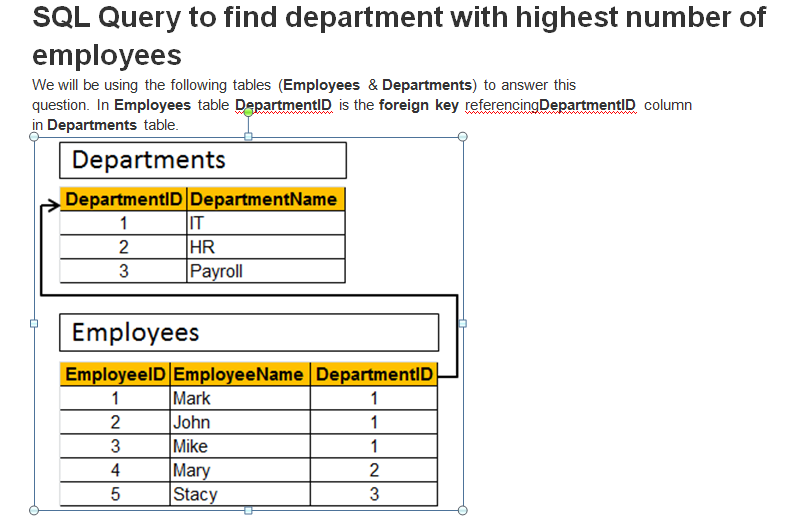Click the "EmployeeName" column header
This screenshot has height=525, width=789.
[x=240, y=374]
